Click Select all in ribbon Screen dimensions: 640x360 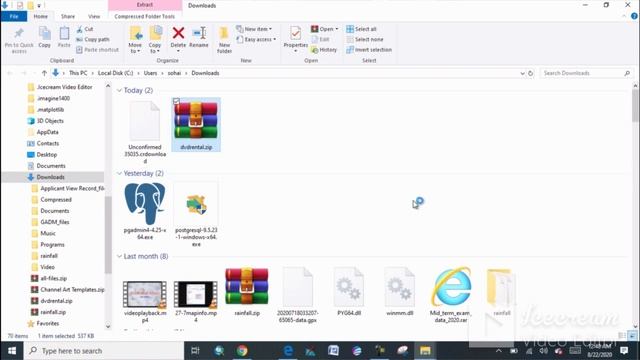coord(362,29)
